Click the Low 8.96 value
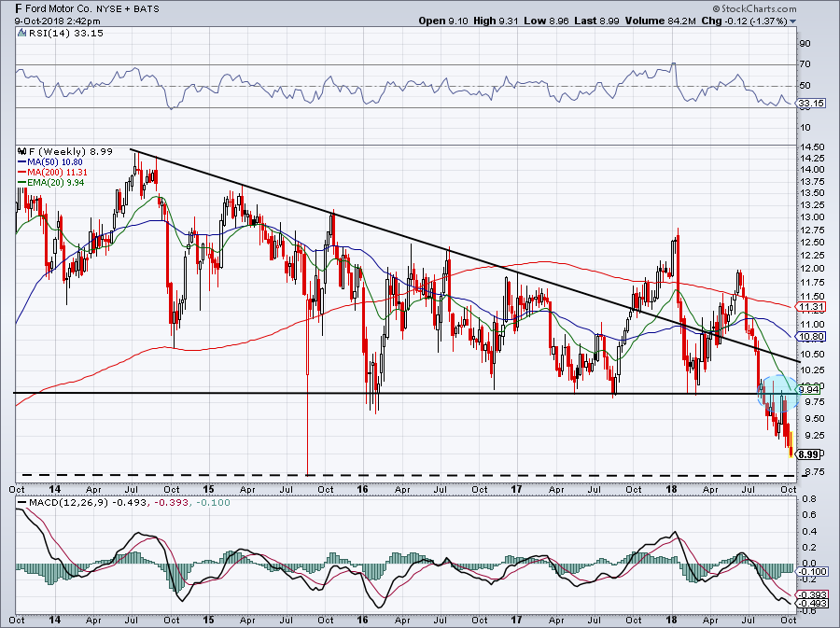The image size is (840, 628). 546,21
